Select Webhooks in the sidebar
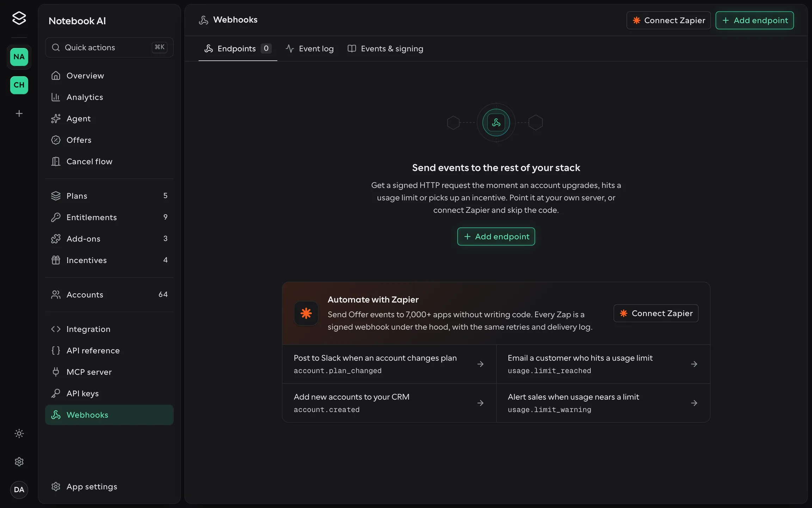This screenshot has width=812, height=508. 109,415
